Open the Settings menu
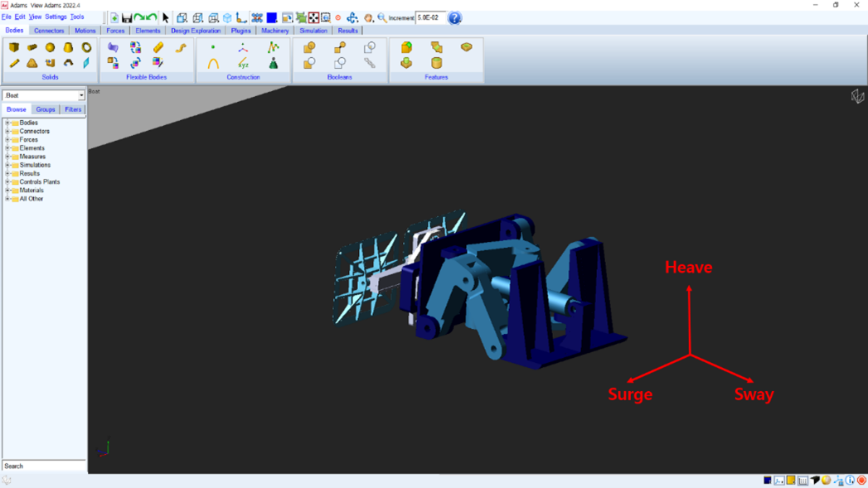Screen dimensions: 868x488 [56, 17]
